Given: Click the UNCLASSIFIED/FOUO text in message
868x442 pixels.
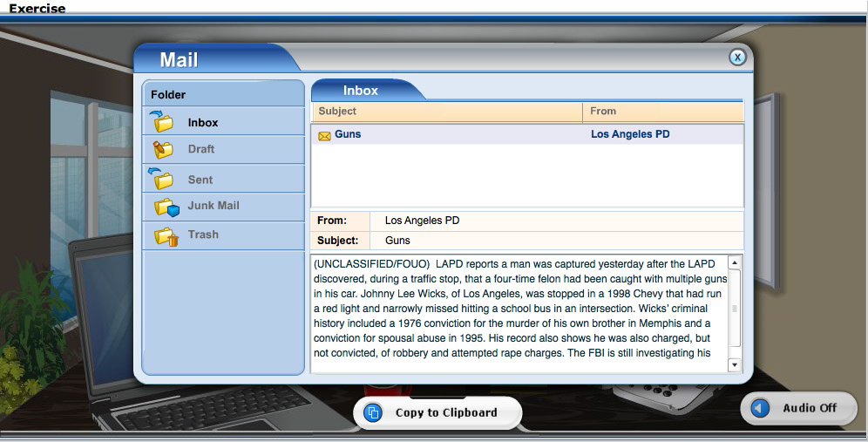Looking at the screenshot, I should coord(371,264).
